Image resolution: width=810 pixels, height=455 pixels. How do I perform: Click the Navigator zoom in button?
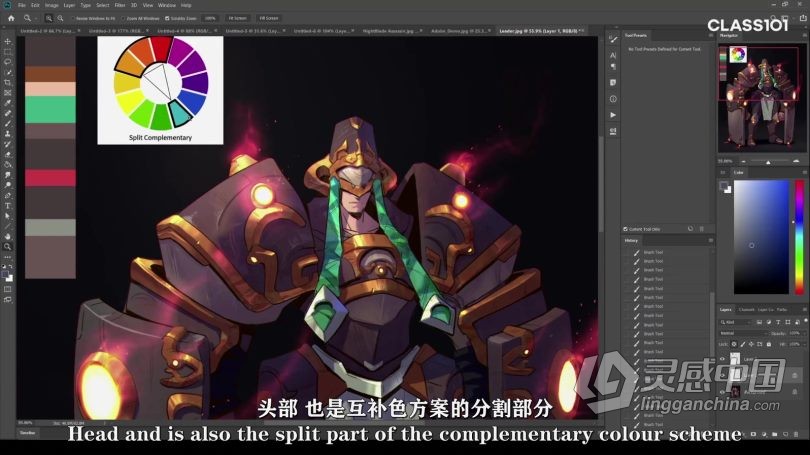click(796, 161)
